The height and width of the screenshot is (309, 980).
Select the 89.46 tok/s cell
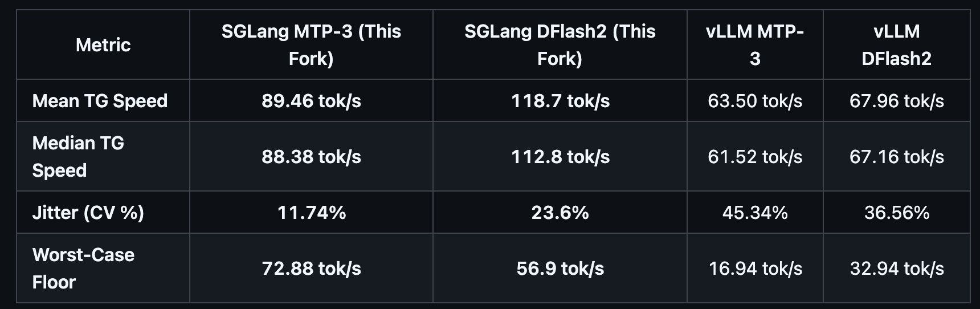[x=311, y=101]
